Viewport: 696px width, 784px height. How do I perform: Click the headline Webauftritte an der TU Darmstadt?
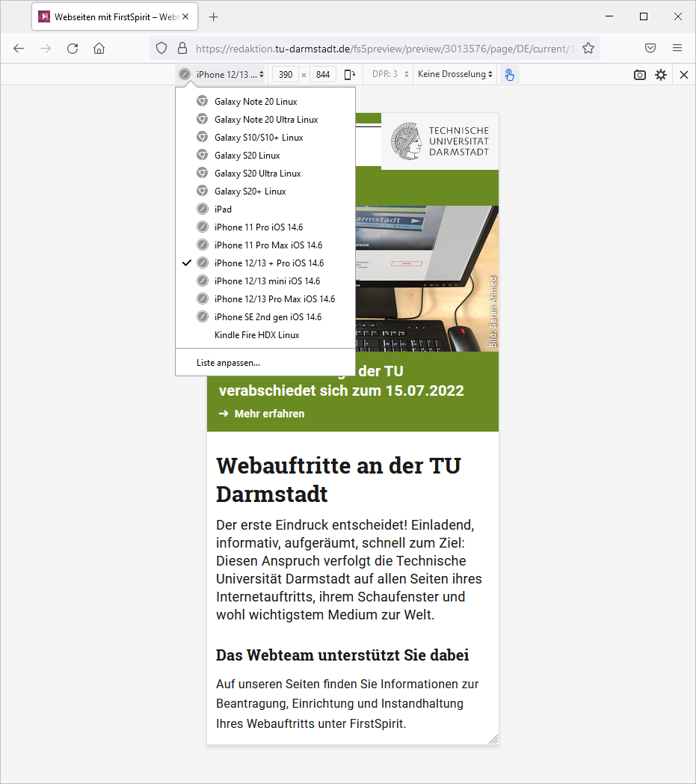click(x=339, y=480)
